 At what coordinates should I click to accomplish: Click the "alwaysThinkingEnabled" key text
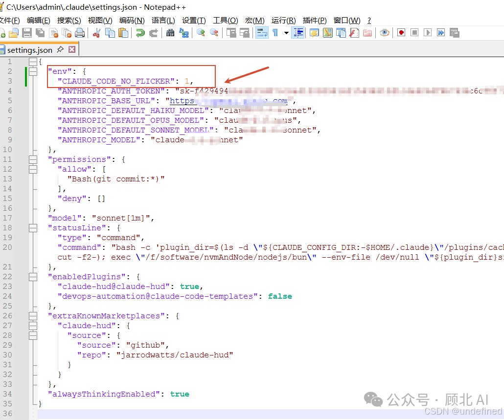pyautogui.click(x=104, y=394)
